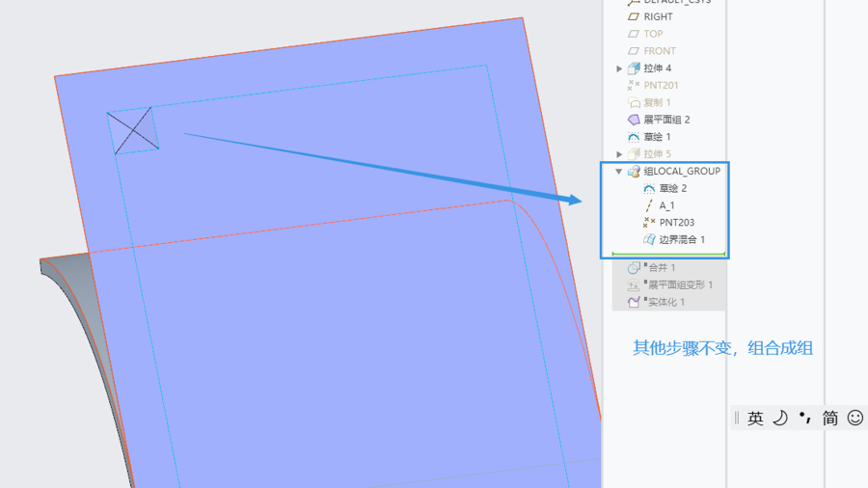
Task: Expand the greyed-out 拉伸 5 feature
Action: tap(619, 154)
